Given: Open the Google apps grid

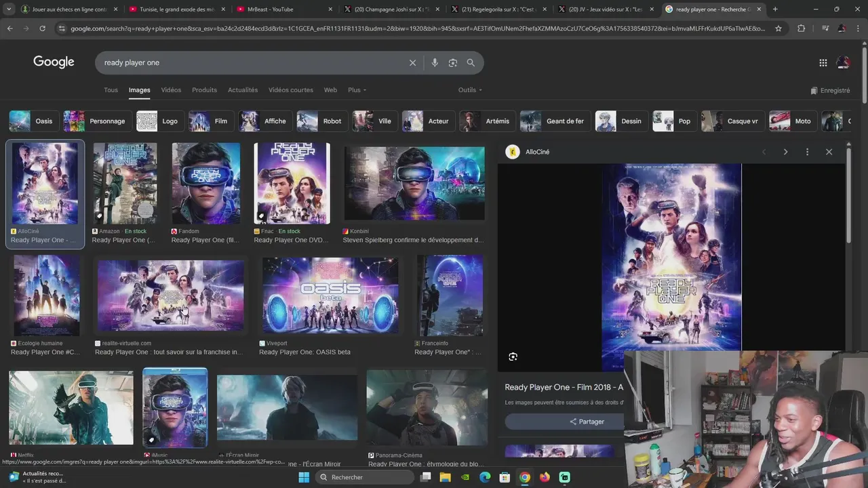Looking at the screenshot, I should tap(823, 62).
